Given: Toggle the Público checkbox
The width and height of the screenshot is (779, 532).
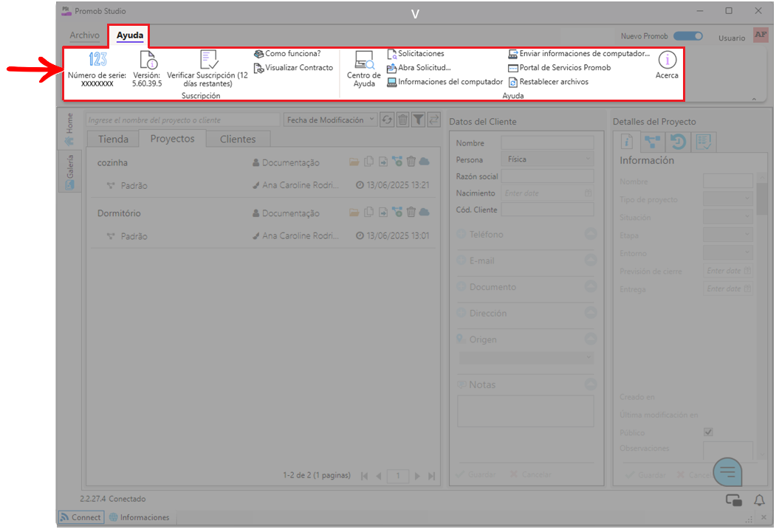Looking at the screenshot, I should (708, 432).
